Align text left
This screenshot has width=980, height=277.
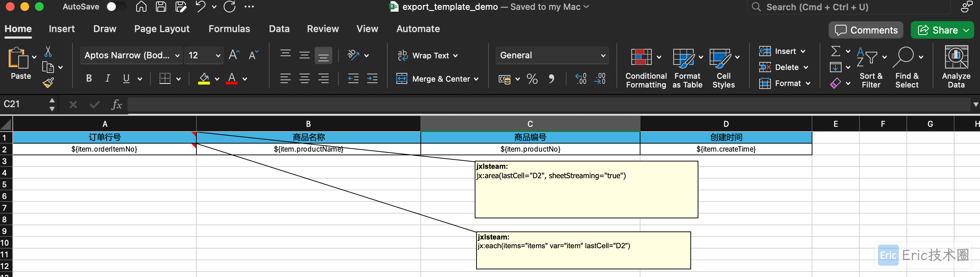(285, 79)
